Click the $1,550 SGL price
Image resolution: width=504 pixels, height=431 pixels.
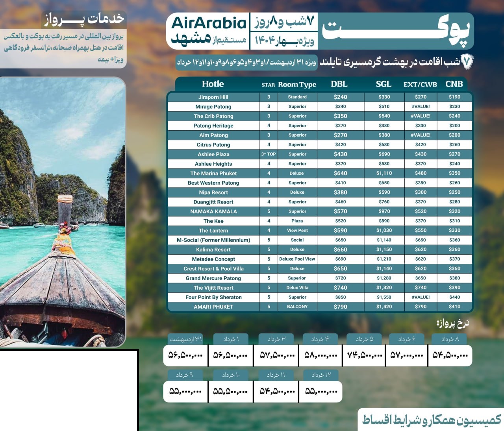point(384,297)
